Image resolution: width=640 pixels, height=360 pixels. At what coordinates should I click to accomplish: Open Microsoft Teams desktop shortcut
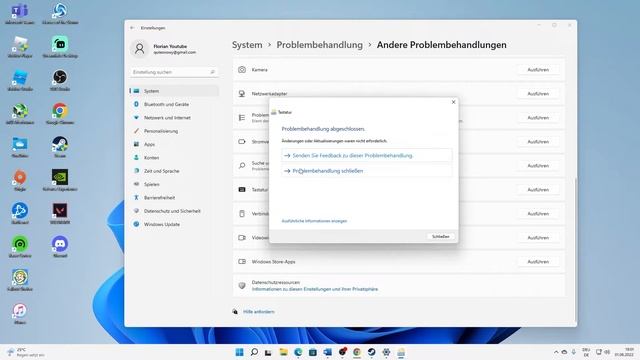(x=20, y=13)
